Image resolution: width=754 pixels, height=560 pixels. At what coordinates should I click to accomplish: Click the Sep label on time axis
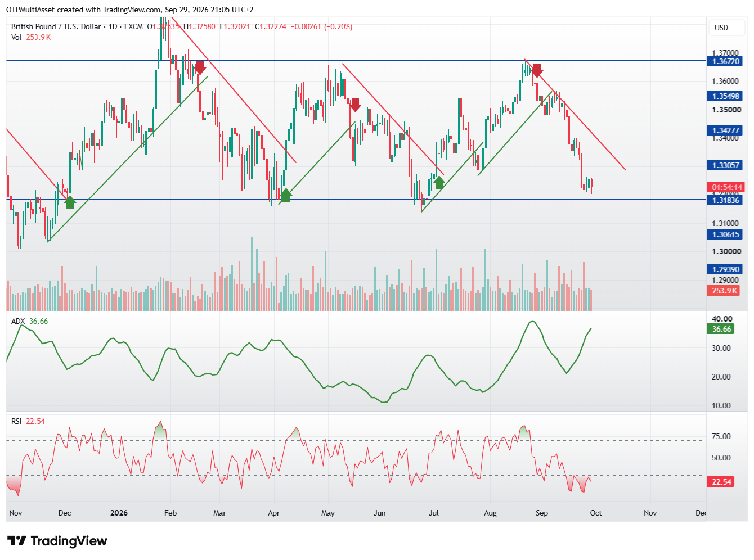tap(542, 513)
